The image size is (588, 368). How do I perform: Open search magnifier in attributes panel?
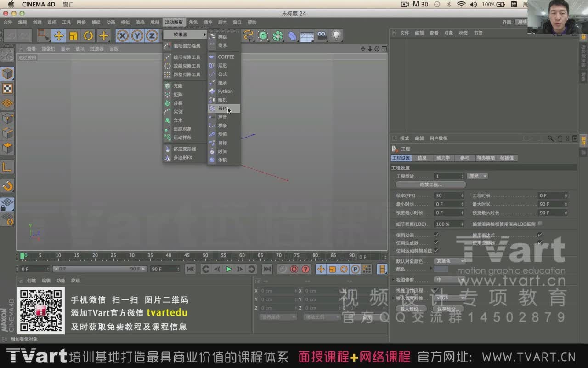tap(550, 138)
